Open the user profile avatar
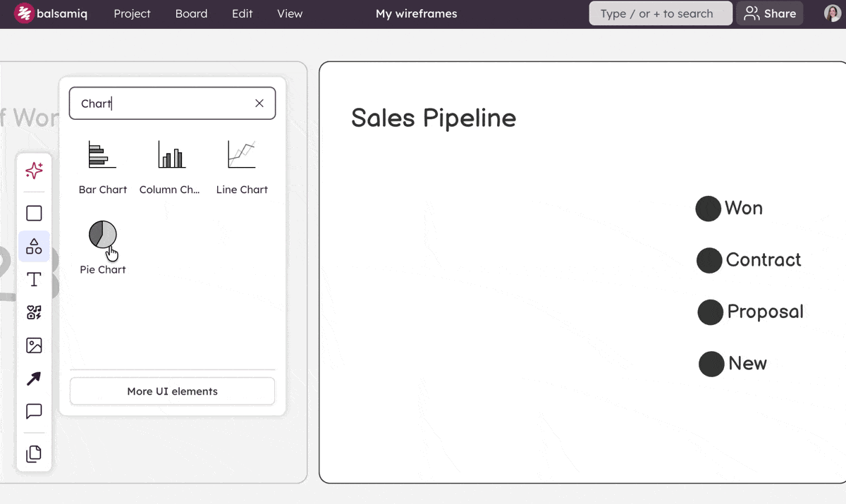 (833, 13)
